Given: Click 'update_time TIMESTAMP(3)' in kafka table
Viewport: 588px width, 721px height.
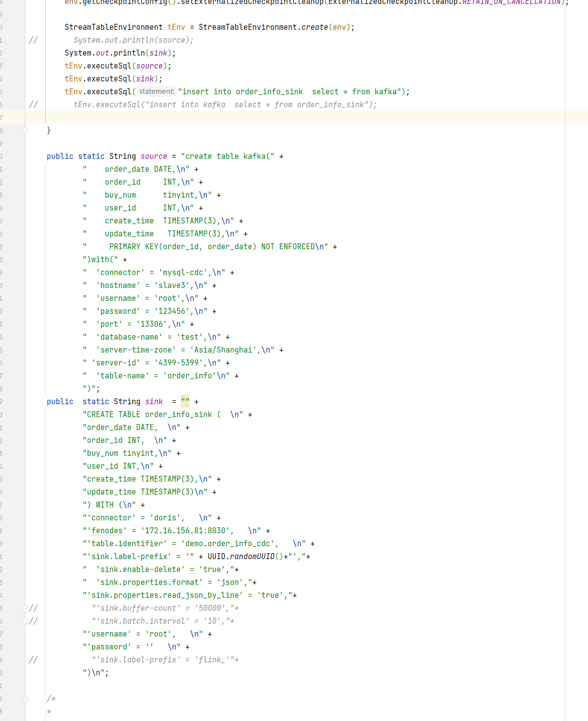Looking at the screenshot, I should point(162,234).
